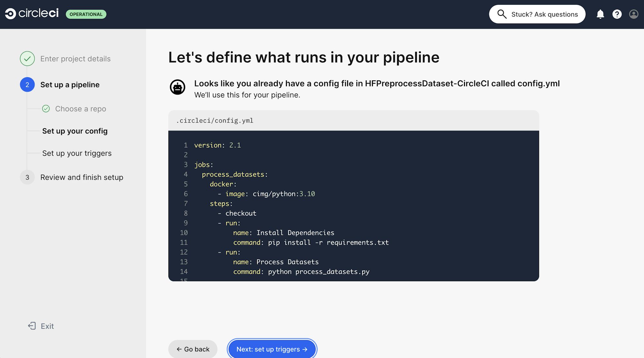This screenshot has height=358, width=644.
Task: Click the .circleci/config.yml file header
Action: click(x=215, y=121)
